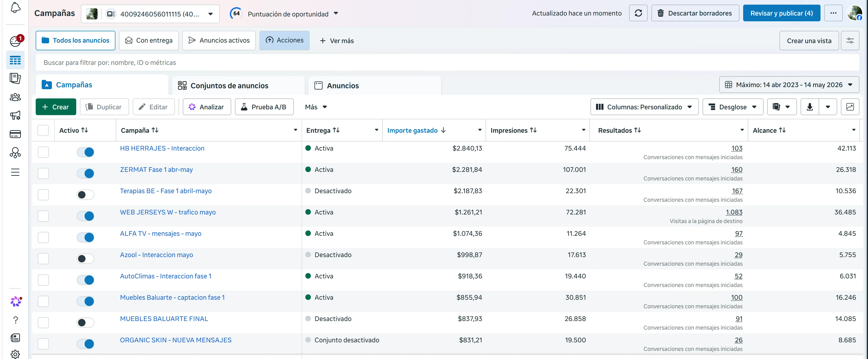Expand the Más actions dropdown
868x359 pixels.
coord(316,107)
